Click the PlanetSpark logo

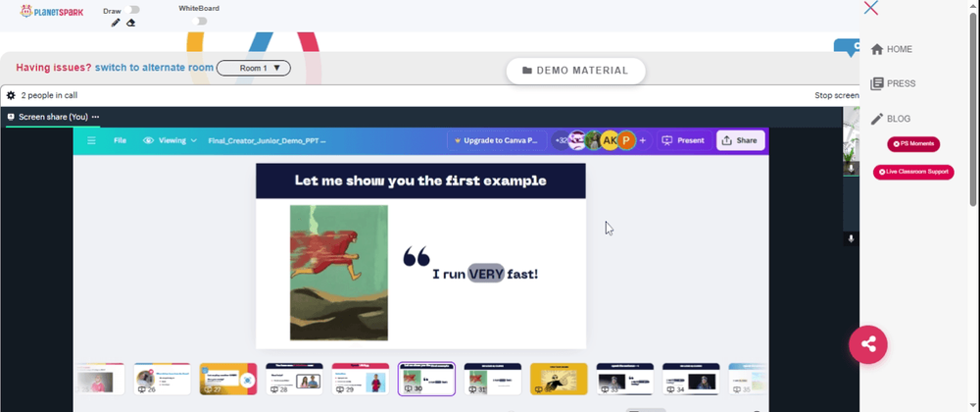pyautogui.click(x=51, y=11)
